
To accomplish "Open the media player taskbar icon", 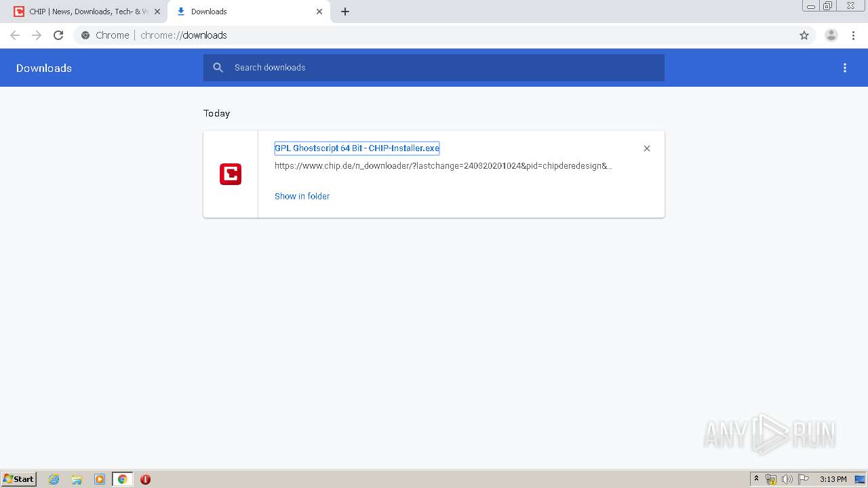I will click(x=100, y=479).
